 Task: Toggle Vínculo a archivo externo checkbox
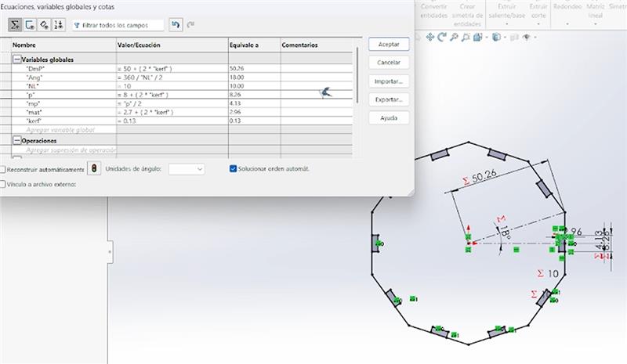pos(3,184)
